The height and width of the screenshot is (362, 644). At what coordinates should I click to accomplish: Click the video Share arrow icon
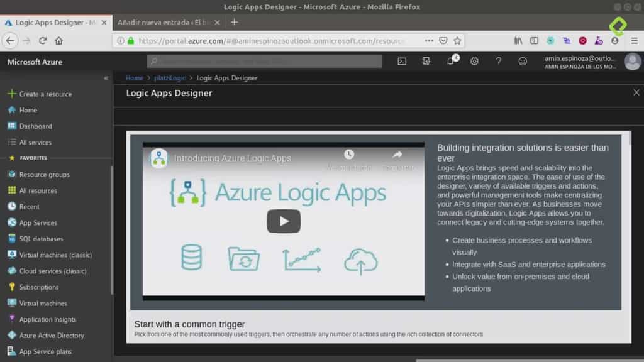(397, 155)
